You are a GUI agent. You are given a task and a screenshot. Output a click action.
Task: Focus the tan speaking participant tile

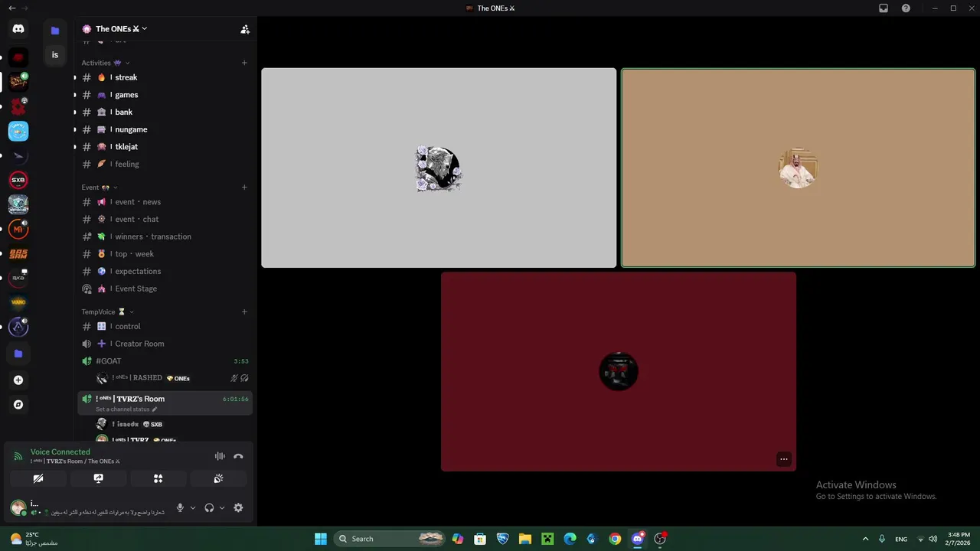(x=798, y=168)
